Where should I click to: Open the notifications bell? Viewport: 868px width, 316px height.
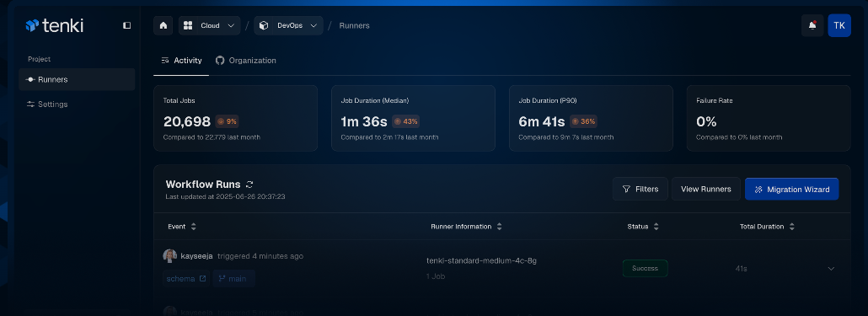click(812, 25)
